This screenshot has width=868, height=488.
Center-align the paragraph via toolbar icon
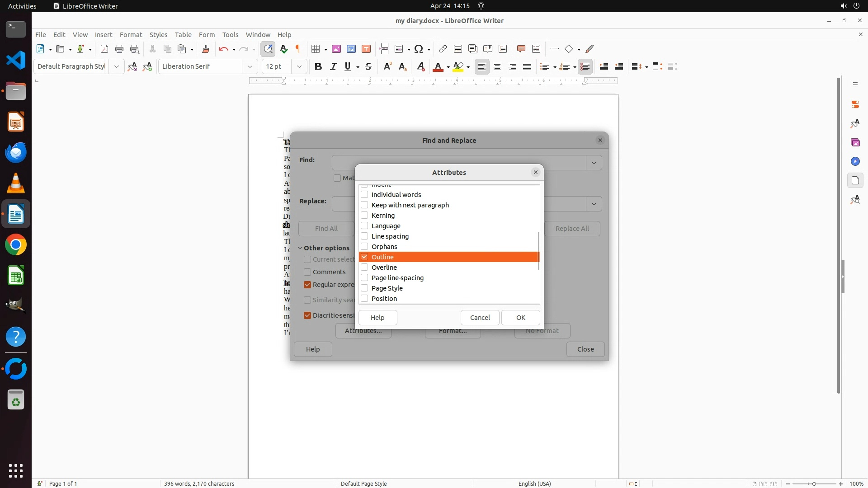click(x=497, y=66)
